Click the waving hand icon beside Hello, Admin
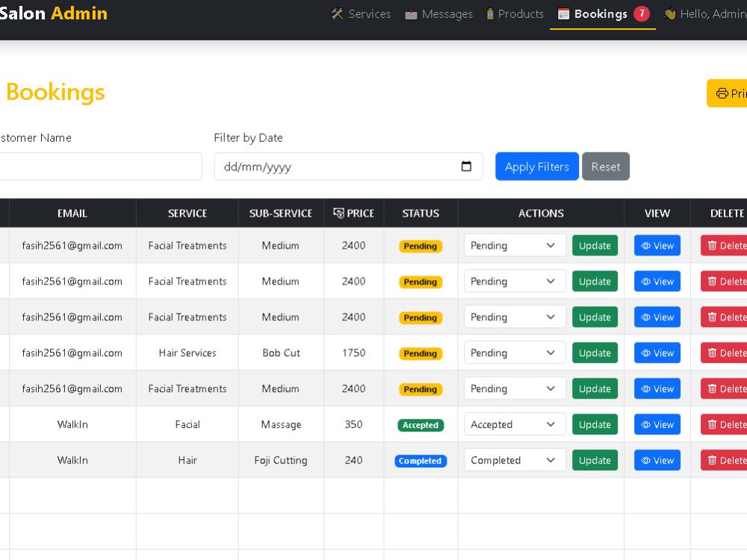747x560 pixels. click(670, 14)
